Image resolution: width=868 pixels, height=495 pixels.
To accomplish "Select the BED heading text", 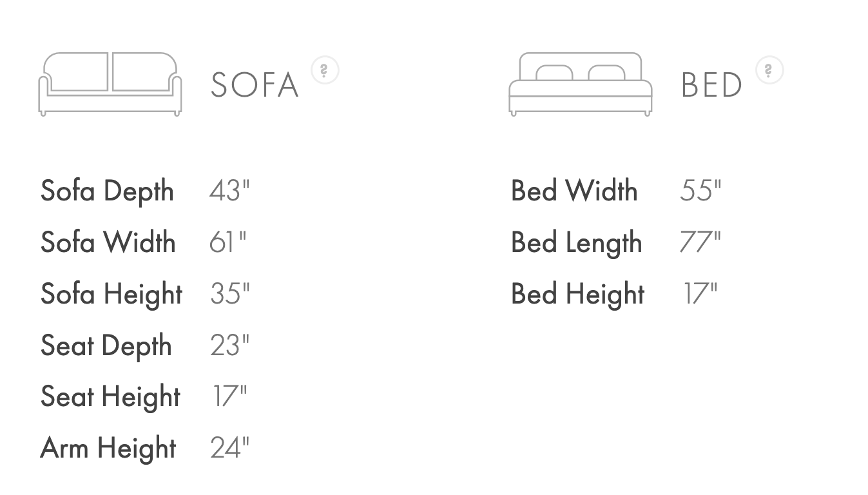I will [711, 85].
